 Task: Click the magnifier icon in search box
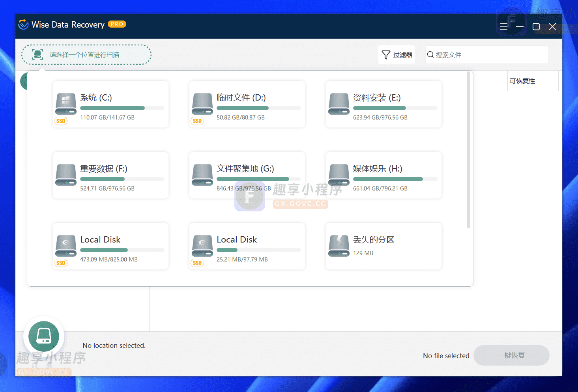click(430, 55)
